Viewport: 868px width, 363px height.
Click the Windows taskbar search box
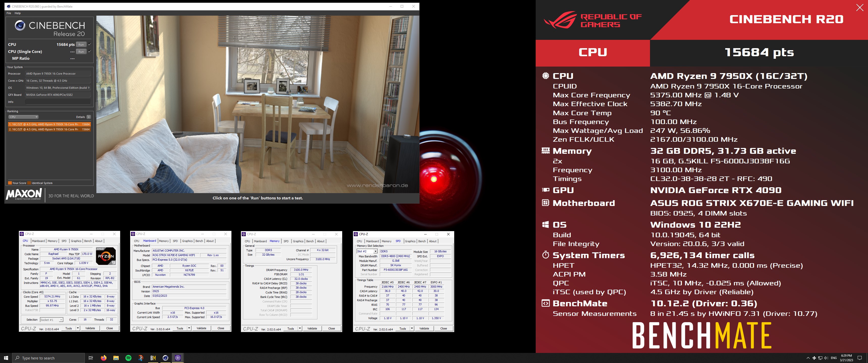48,358
